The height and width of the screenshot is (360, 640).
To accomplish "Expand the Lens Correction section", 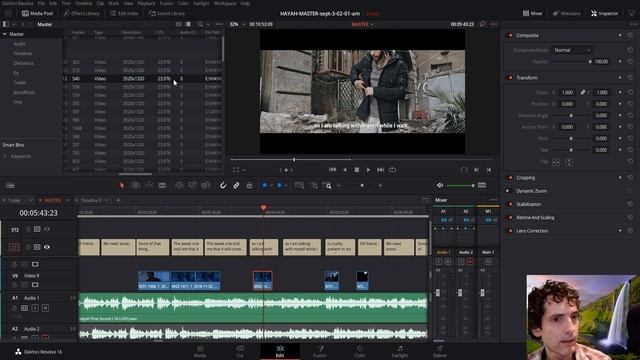I will pyautogui.click(x=532, y=231).
